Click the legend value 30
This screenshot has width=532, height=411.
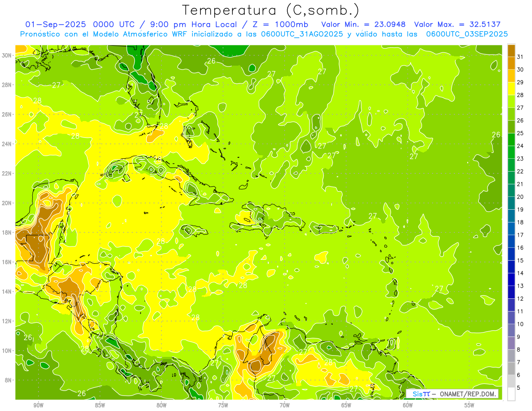520,70
